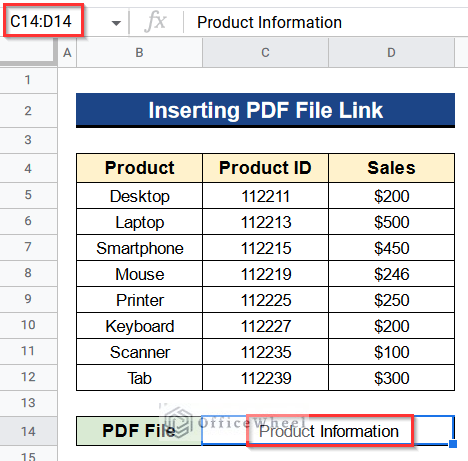Select the 'Keyboard' cell

point(139,326)
